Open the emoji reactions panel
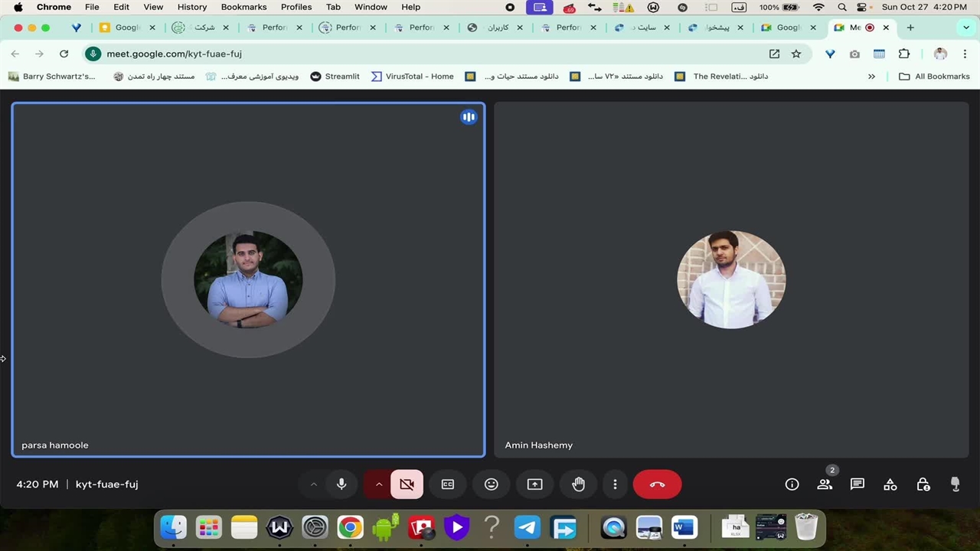The width and height of the screenshot is (980, 551). pyautogui.click(x=492, y=484)
